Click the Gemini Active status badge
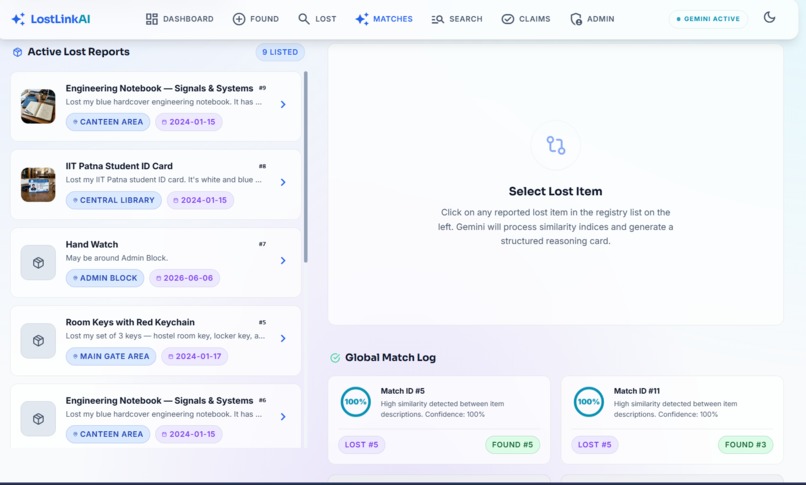This screenshot has height=485, width=806. tap(708, 19)
